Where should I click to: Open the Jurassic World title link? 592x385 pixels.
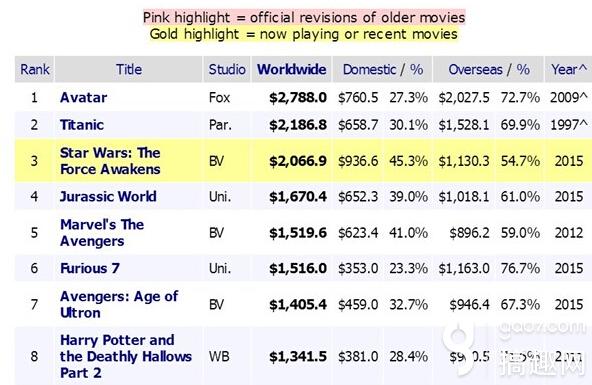(x=108, y=196)
